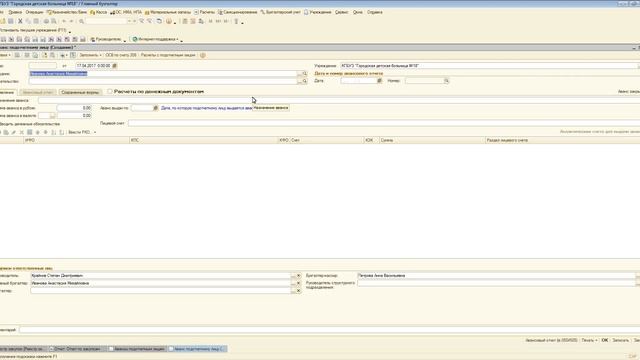Image resolution: width=640 pixels, height=360 pixels.
Task: Clear the Краёнов Степан Дмитриевич field with X
Action: tap(298, 276)
